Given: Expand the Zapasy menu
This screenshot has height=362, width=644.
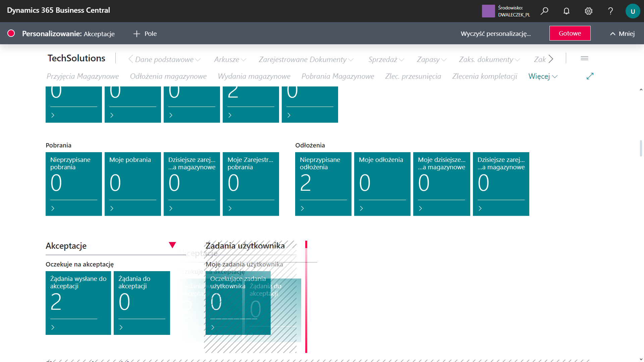Looking at the screenshot, I should pos(431,59).
